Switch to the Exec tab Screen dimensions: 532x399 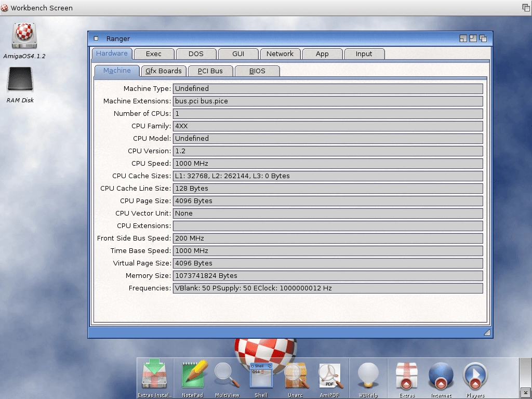click(154, 54)
